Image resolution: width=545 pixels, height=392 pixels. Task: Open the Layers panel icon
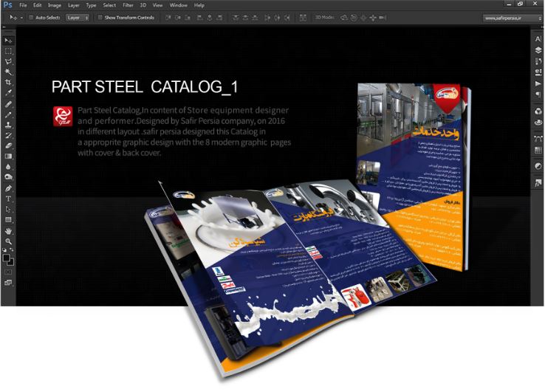pyautogui.click(x=538, y=49)
